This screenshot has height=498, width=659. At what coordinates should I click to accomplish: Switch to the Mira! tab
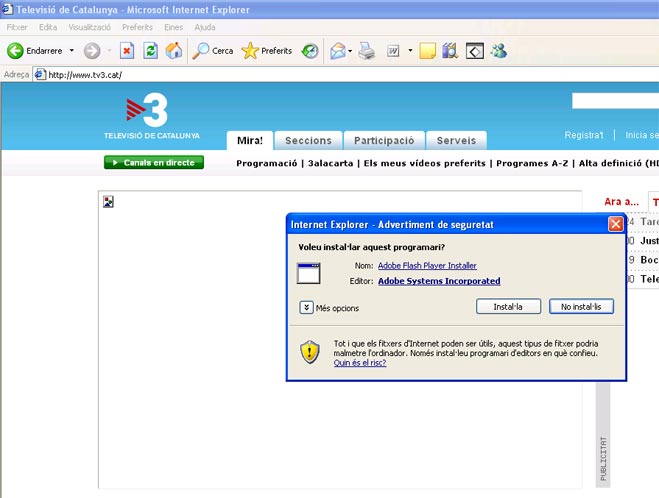click(x=250, y=140)
